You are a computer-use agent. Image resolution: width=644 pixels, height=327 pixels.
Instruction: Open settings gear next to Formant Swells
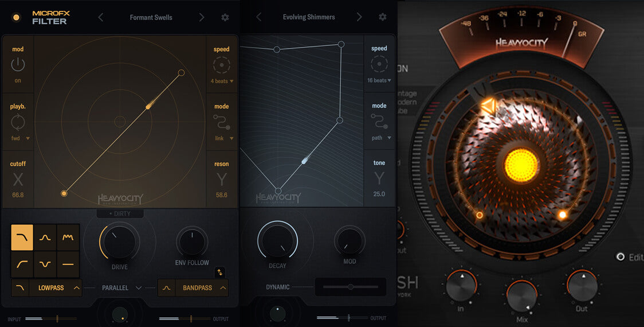[225, 17]
